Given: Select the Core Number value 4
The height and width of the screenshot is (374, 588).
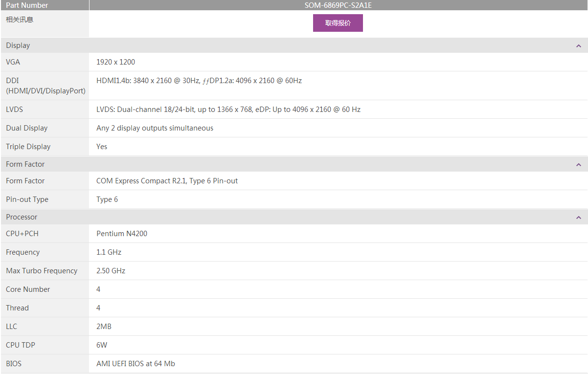Looking at the screenshot, I should coord(98,289).
